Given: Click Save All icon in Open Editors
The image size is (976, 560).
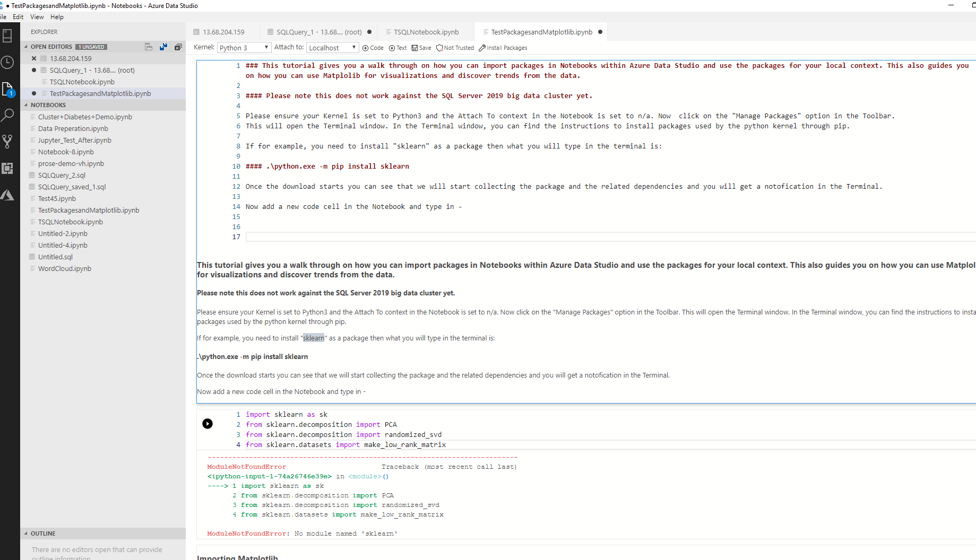Looking at the screenshot, I should pyautogui.click(x=163, y=47).
